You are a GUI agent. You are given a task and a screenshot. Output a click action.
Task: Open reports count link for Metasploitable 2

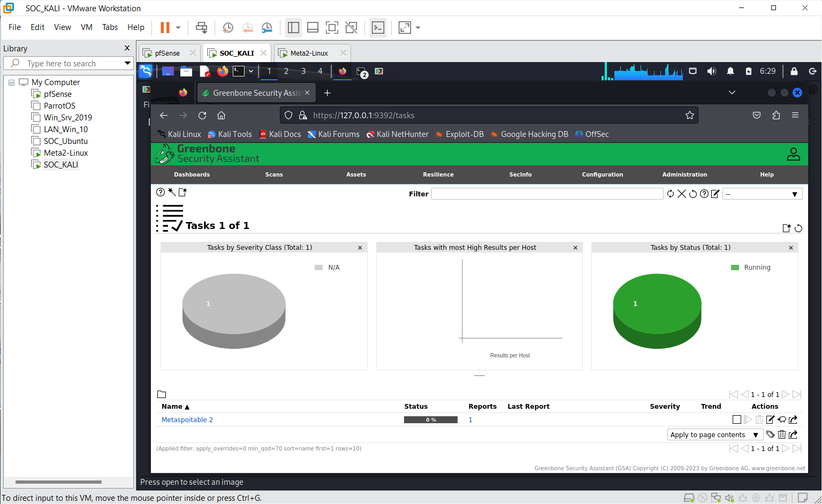click(470, 419)
